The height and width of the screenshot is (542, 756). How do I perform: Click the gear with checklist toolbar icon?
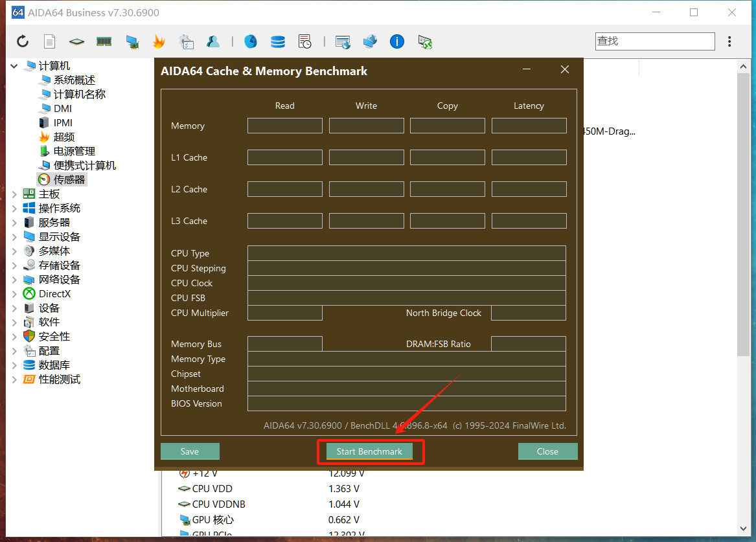[x=186, y=42]
